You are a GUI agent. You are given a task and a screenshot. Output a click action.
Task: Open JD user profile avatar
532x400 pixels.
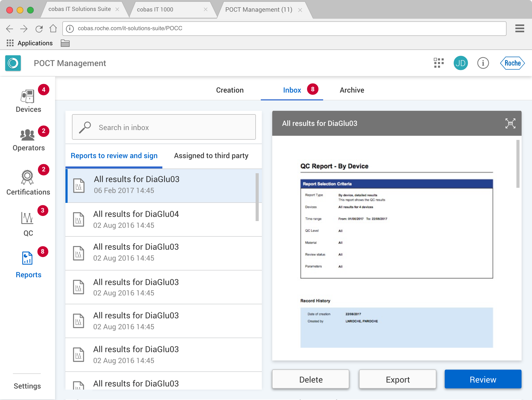click(461, 63)
